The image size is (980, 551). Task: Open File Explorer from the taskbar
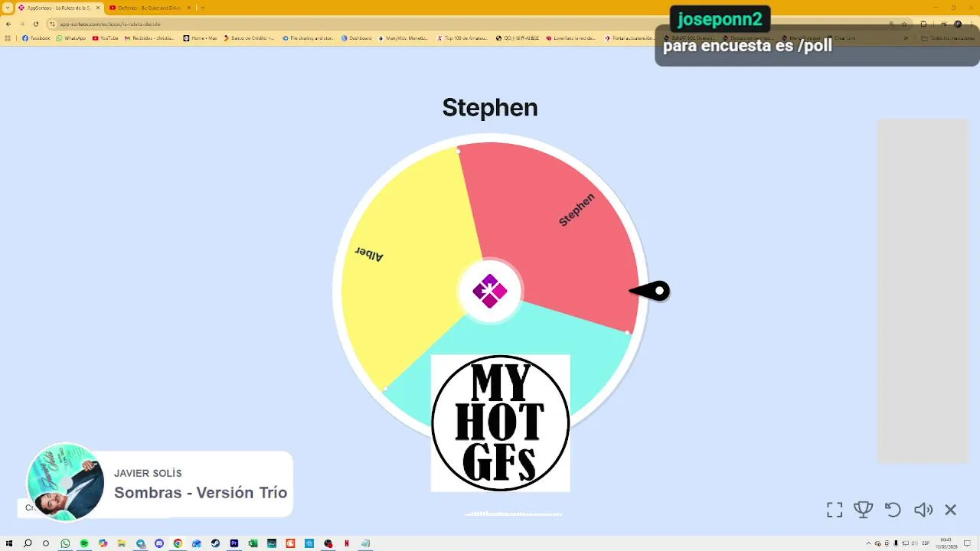122,543
